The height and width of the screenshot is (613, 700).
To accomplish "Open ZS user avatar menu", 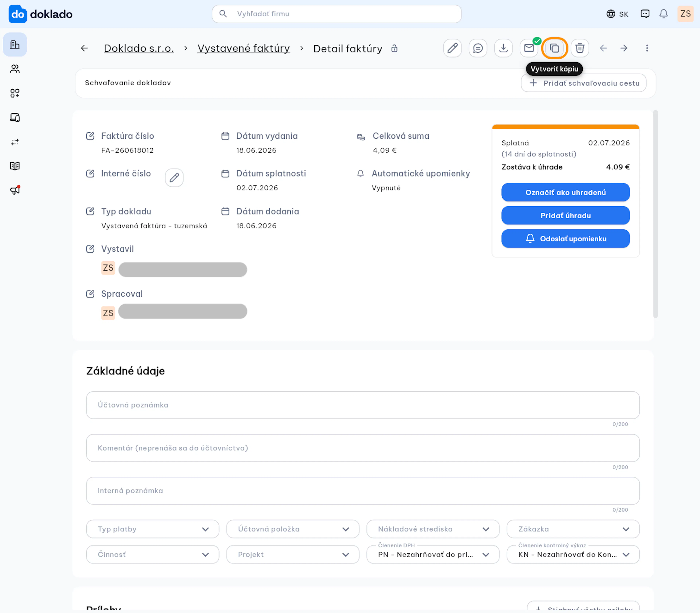I will pyautogui.click(x=685, y=14).
